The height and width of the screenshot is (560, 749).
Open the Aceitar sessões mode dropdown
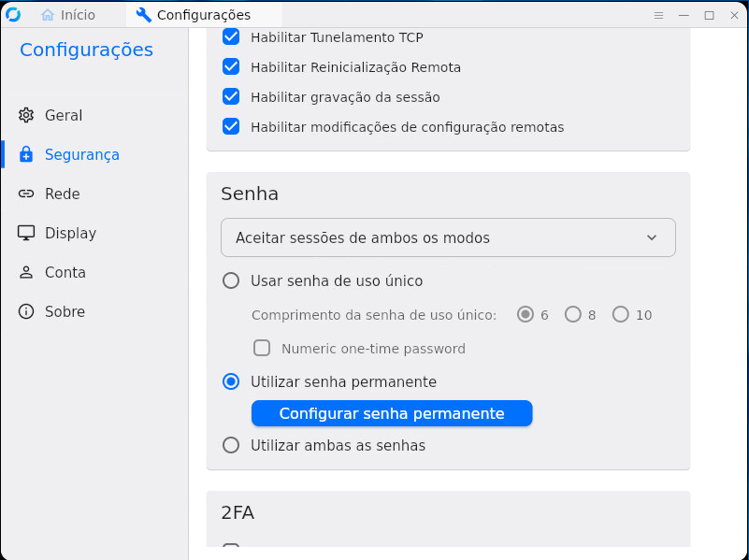(448, 237)
